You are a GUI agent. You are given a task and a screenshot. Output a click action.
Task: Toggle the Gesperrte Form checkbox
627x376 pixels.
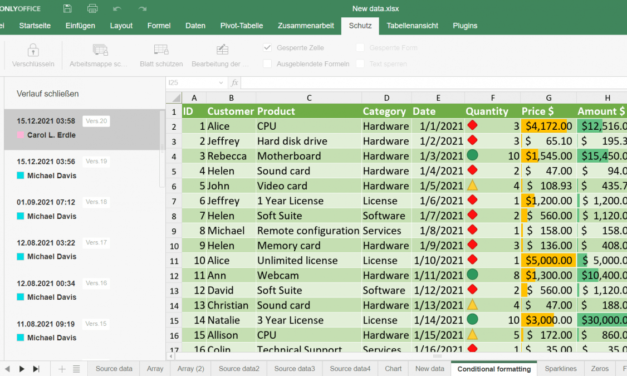point(360,48)
